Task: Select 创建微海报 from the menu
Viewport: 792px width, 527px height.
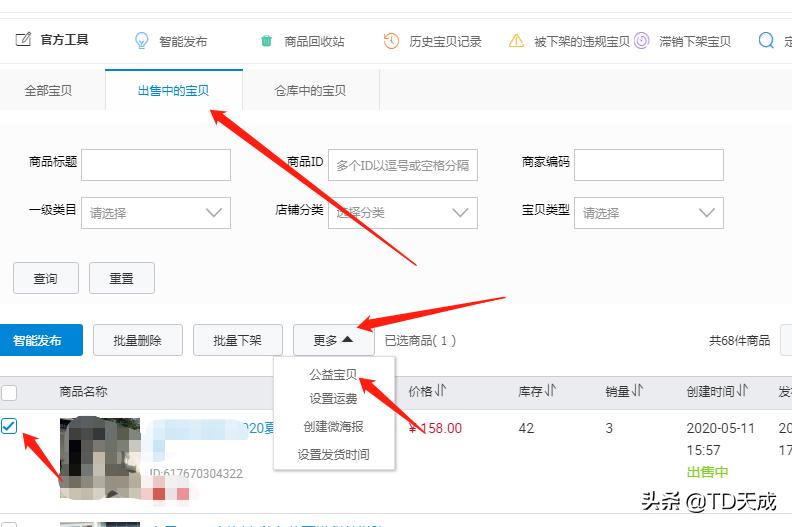Action: coord(333,426)
